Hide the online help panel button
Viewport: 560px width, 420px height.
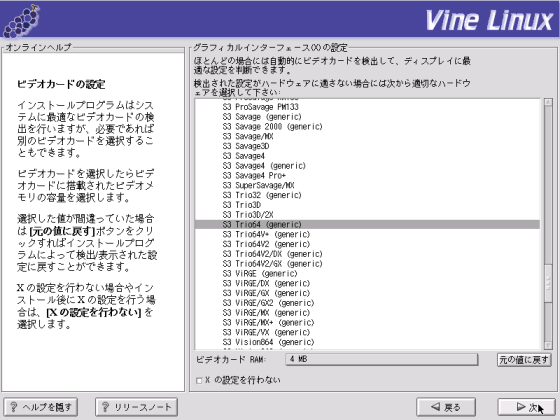41,407
